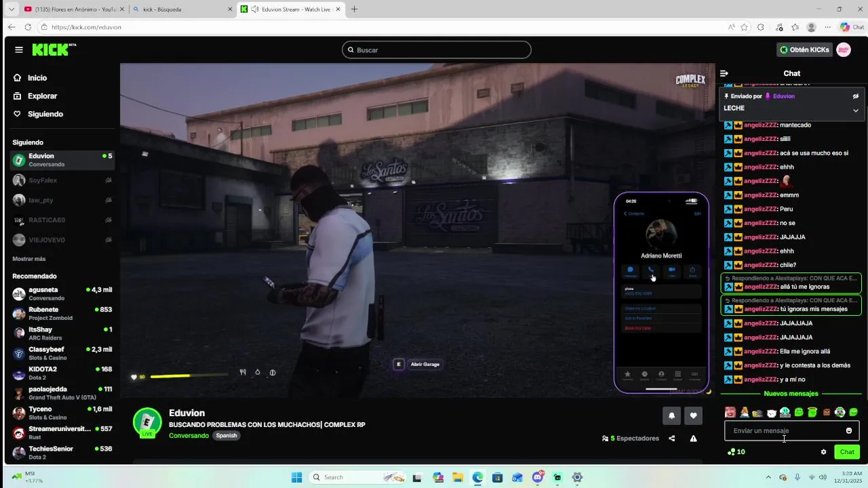Collapse the chat panel with arrow icon
Viewport: 868px width, 488px height.
(724, 73)
